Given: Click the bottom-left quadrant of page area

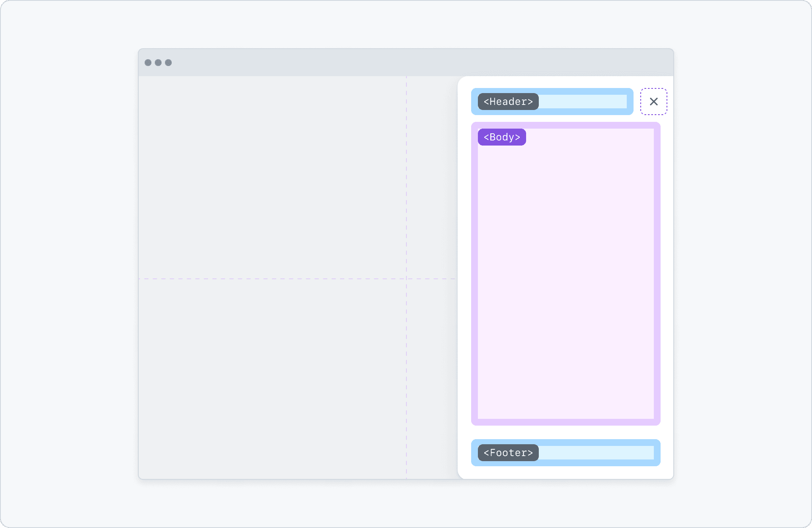Looking at the screenshot, I should point(272,379).
